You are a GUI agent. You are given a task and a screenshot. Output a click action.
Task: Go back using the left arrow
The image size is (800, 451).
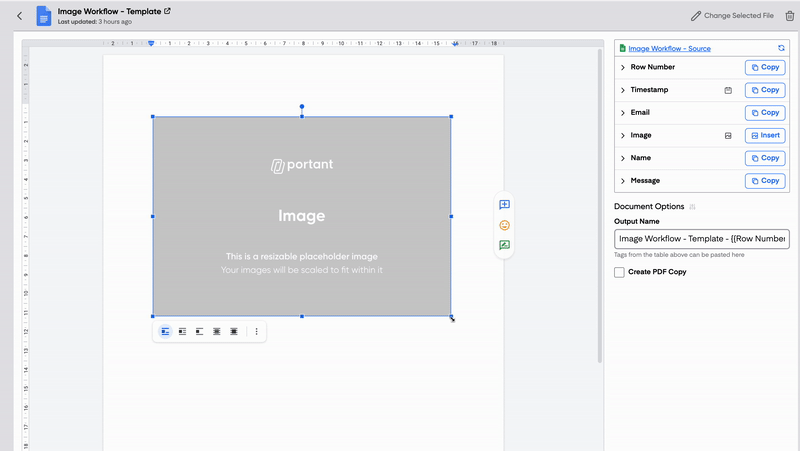tap(19, 16)
